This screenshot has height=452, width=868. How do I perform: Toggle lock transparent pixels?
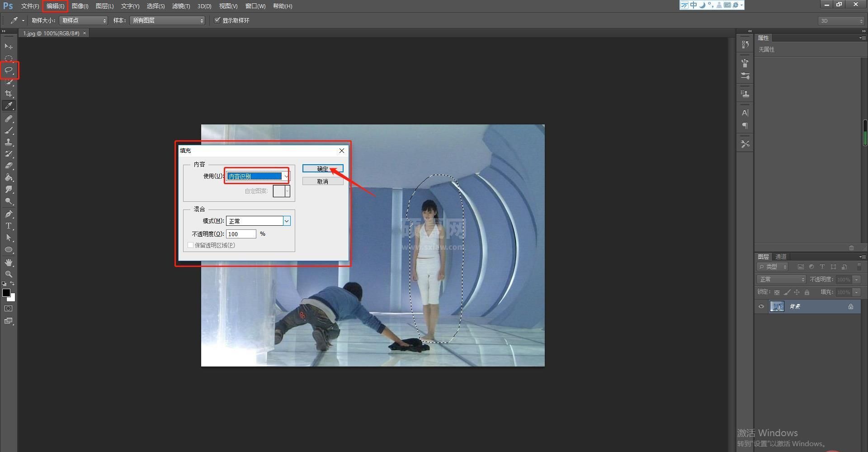777,292
